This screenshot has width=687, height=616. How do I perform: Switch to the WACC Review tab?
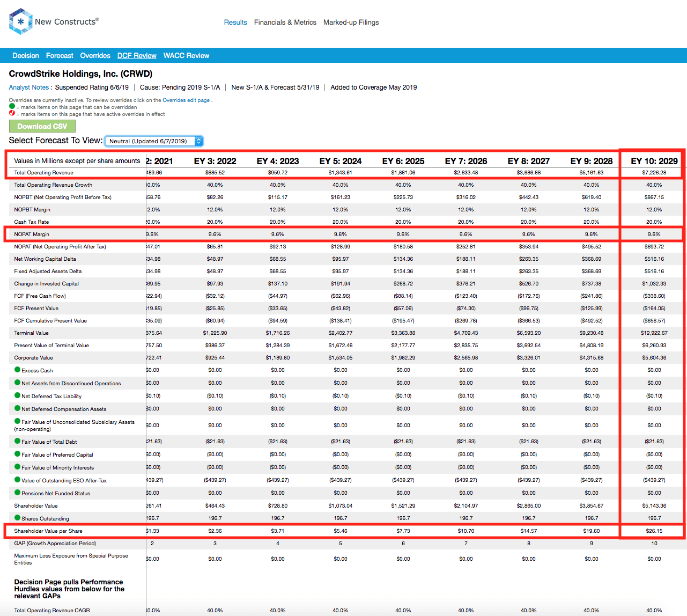click(x=186, y=56)
